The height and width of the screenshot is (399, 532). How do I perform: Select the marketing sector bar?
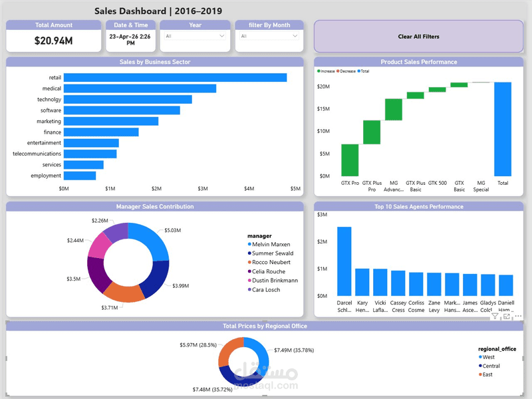click(x=111, y=121)
